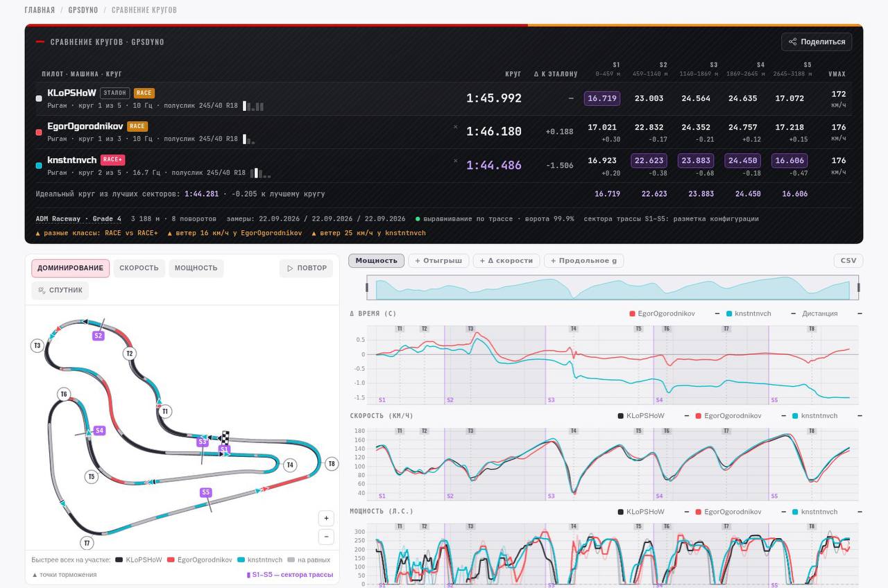Click the Share icon button
Image resolution: width=888 pixels, height=588 pixels.
coord(817,42)
